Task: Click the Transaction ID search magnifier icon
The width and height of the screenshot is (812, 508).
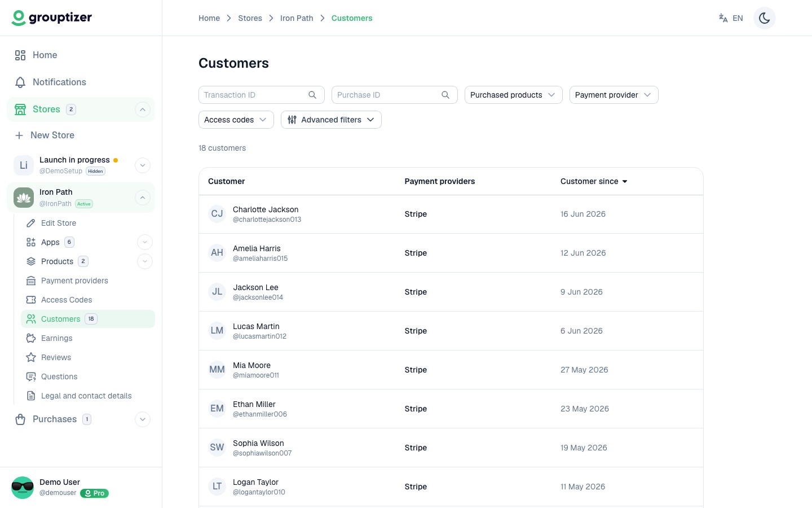Action: [312, 95]
